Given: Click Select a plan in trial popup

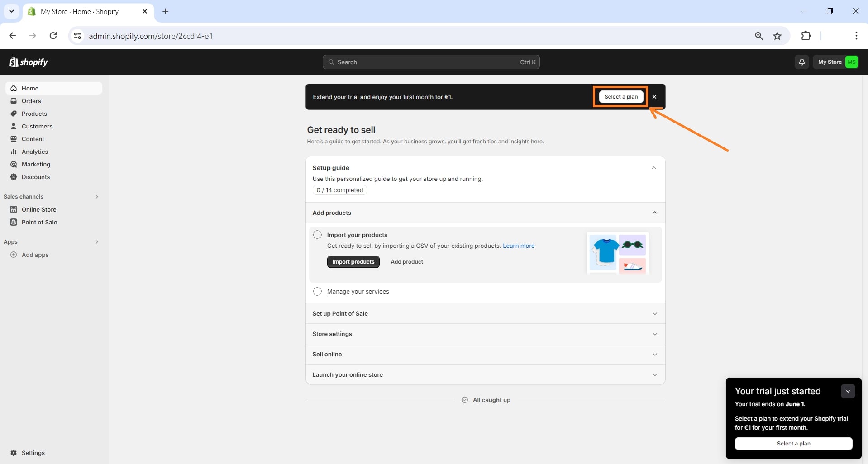Looking at the screenshot, I should [x=793, y=444].
